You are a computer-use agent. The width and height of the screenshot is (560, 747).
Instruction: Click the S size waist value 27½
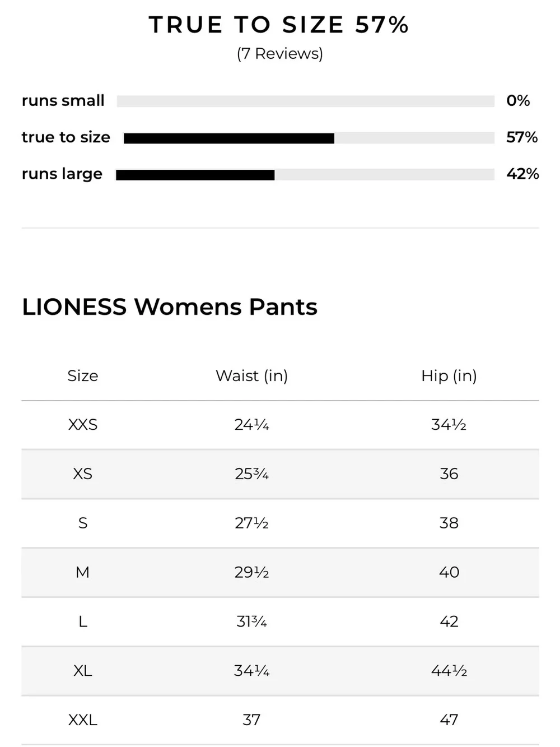click(251, 523)
